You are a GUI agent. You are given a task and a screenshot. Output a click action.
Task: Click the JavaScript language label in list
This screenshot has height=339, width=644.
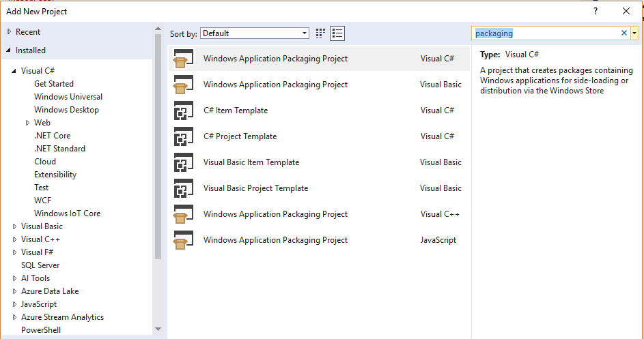[x=438, y=240]
